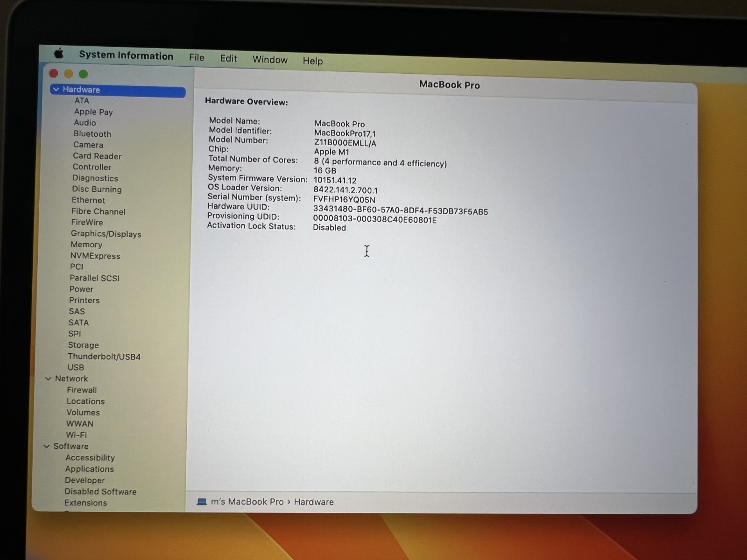Image resolution: width=747 pixels, height=560 pixels.
Task: Click the Apple M1 chip value
Action: (331, 152)
